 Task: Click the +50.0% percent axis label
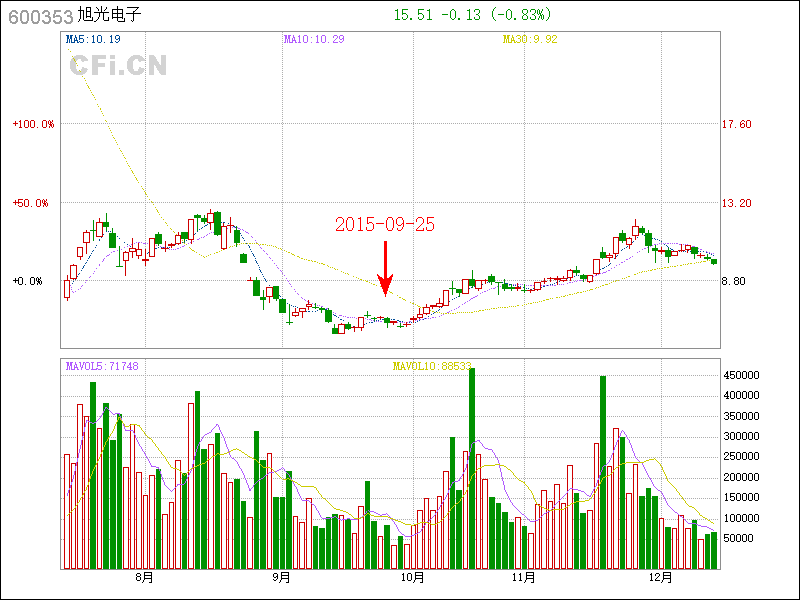pyautogui.click(x=36, y=203)
